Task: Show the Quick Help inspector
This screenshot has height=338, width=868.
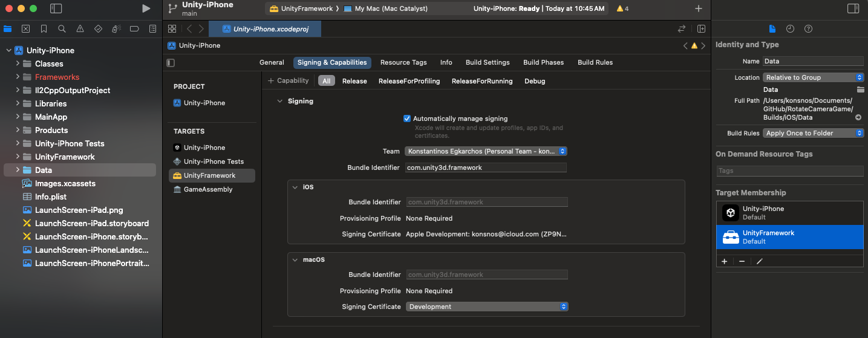Action: [x=808, y=28]
